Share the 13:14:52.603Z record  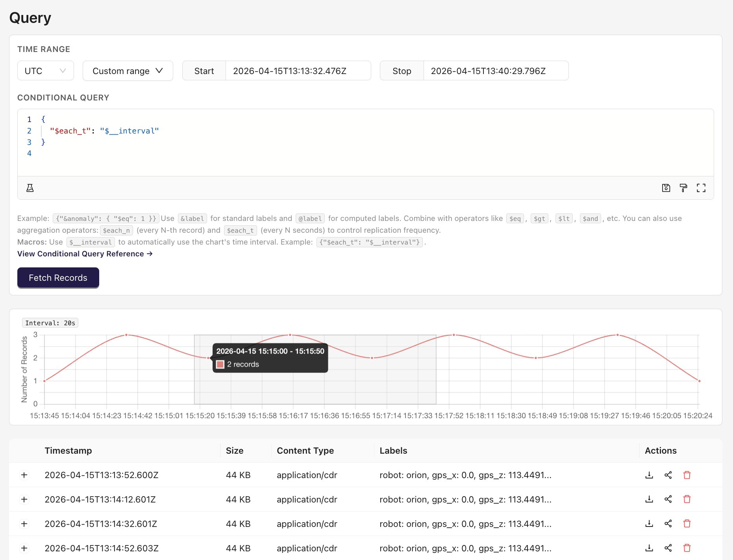(668, 548)
